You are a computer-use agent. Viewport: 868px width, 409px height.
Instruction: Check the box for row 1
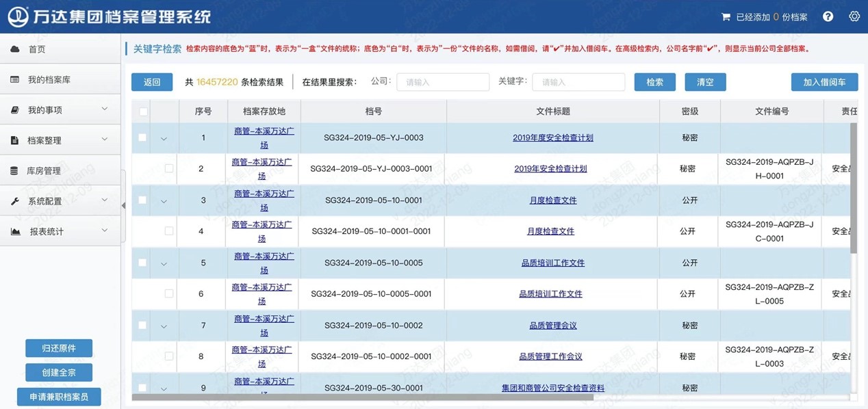click(x=142, y=137)
